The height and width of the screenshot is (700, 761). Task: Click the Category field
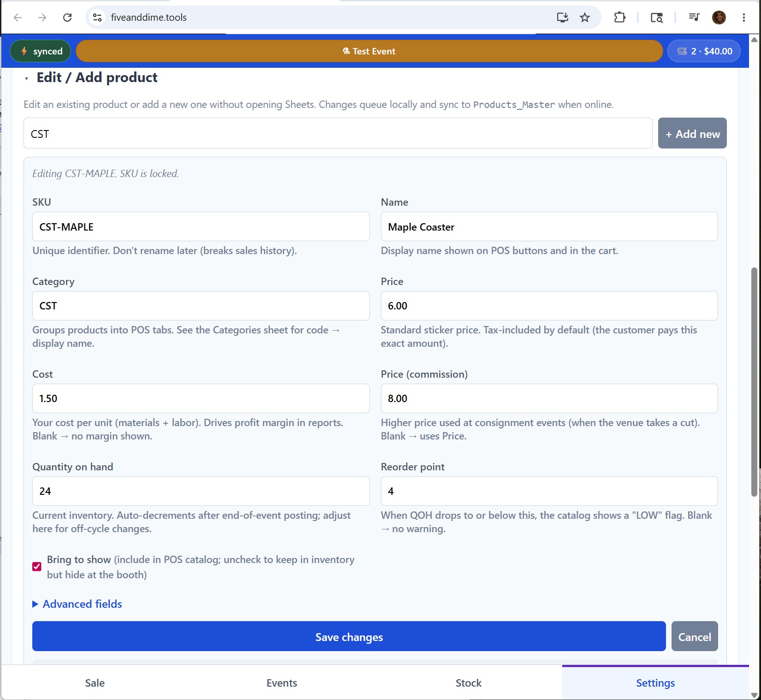coord(201,306)
